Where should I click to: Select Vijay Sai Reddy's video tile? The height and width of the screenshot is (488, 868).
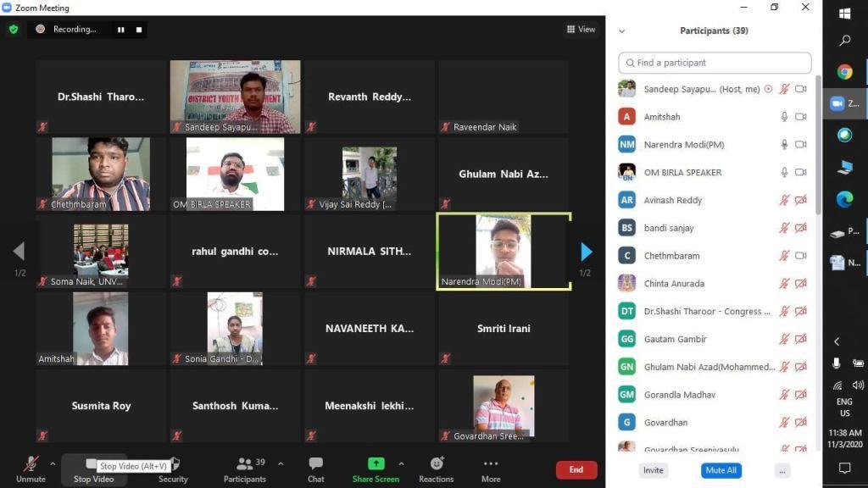coord(370,175)
